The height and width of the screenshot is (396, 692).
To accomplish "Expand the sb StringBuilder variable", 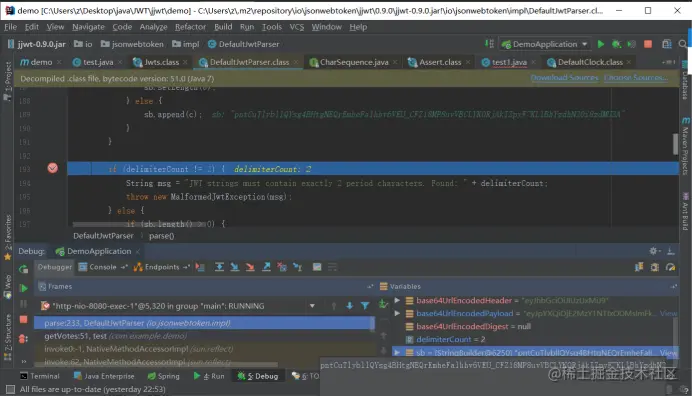I will coord(397,352).
